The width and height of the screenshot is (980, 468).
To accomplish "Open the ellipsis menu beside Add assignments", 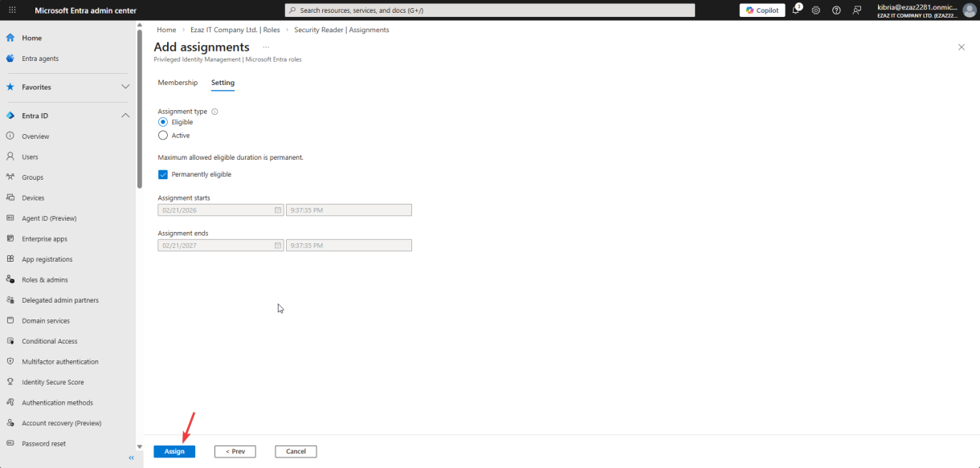I will pos(266,47).
